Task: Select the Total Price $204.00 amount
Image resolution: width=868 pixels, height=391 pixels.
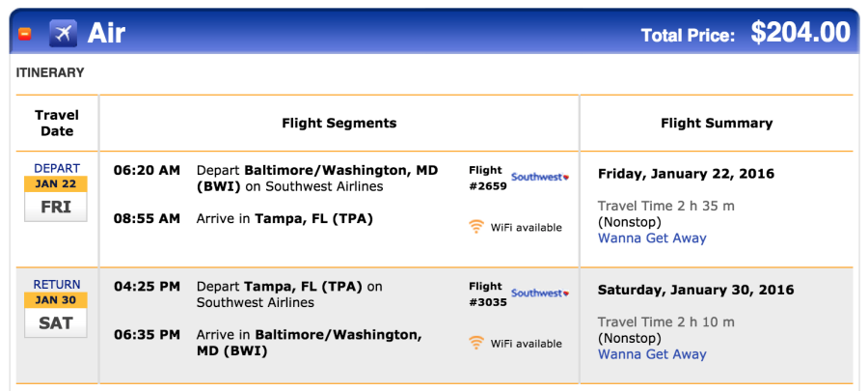Action: click(800, 33)
